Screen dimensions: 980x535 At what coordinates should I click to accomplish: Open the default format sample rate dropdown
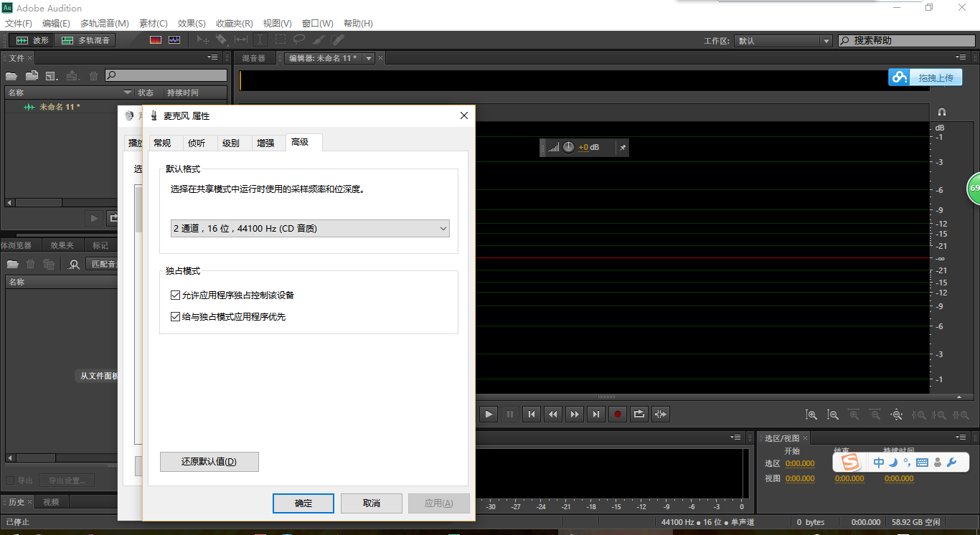[310, 229]
